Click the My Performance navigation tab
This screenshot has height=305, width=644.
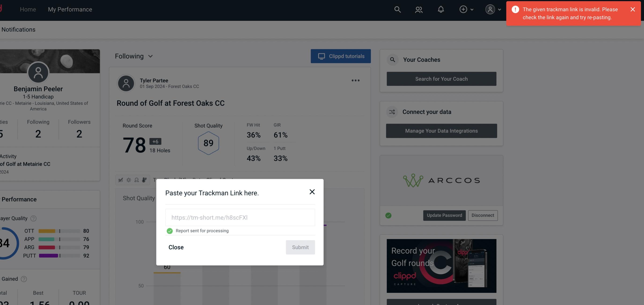coord(70,9)
